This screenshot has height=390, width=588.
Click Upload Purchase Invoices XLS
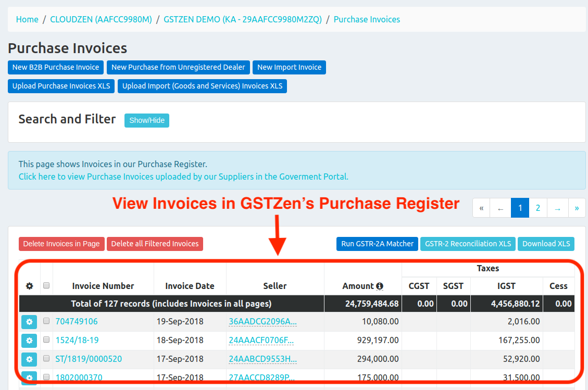point(61,86)
